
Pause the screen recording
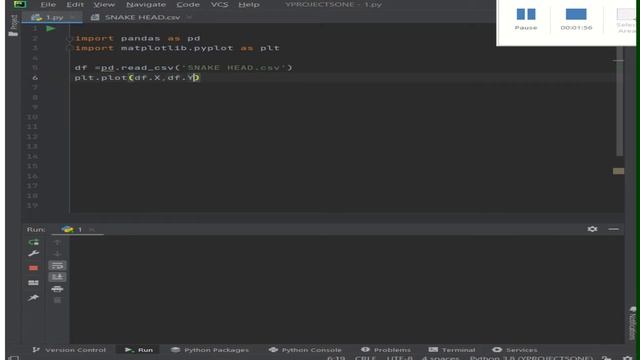point(526,19)
